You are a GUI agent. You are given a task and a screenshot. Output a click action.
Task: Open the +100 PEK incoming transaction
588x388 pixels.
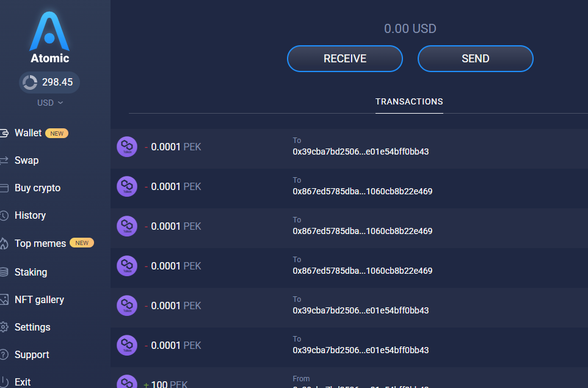tap(349, 381)
